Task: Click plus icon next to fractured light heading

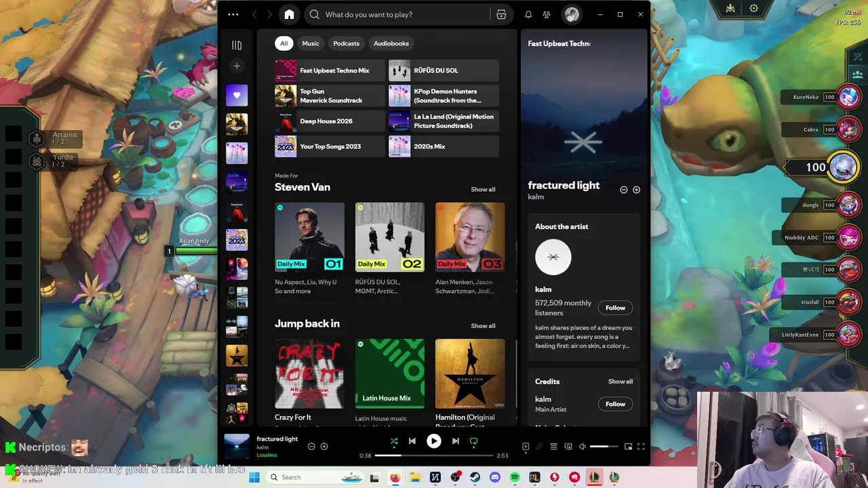Action: click(x=636, y=190)
